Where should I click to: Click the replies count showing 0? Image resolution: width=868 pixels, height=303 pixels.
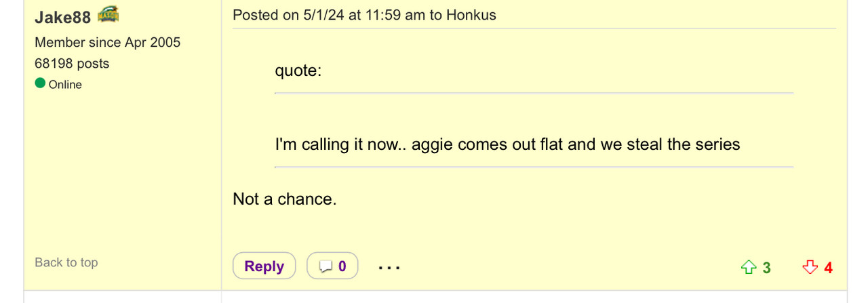(x=342, y=266)
